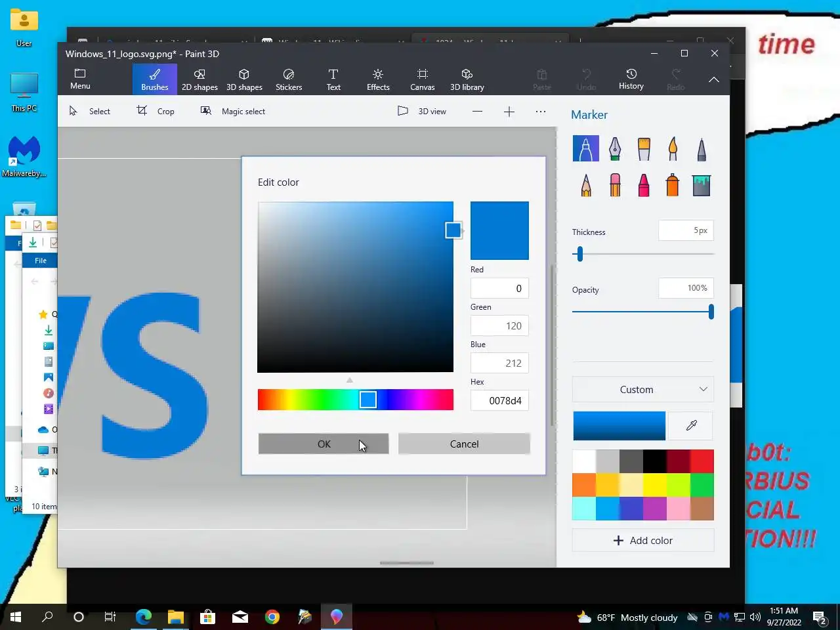
Task: Zoom out with the minus button
Action: [x=478, y=112]
